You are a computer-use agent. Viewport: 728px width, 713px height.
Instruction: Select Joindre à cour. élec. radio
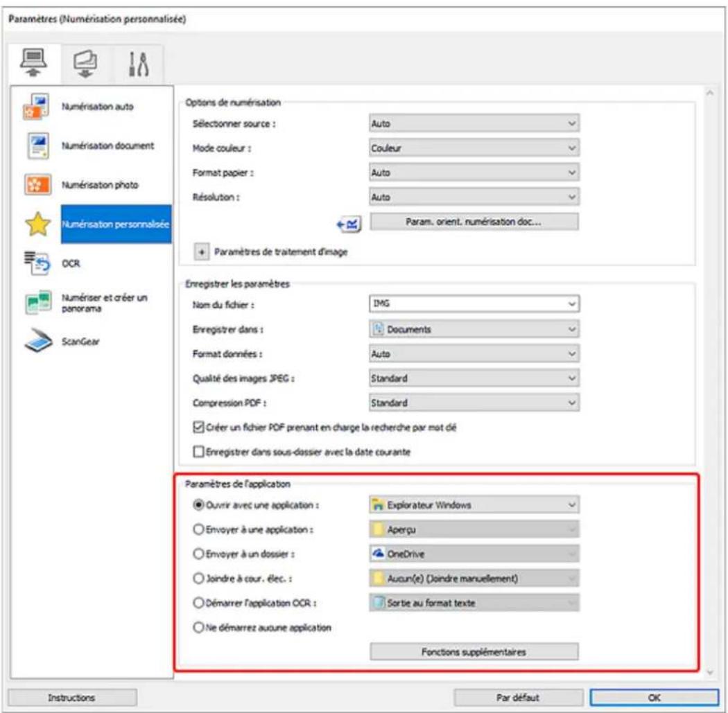click(x=198, y=579)
